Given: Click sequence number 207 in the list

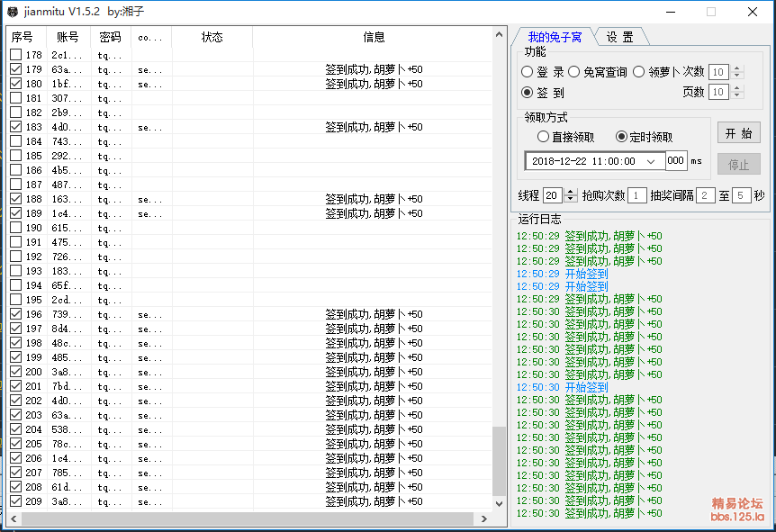Looking at the screenshot, I should 33,473.
